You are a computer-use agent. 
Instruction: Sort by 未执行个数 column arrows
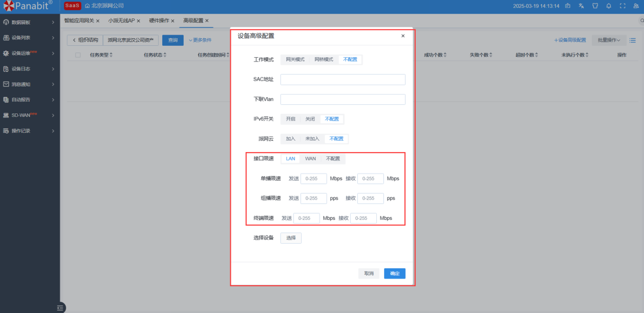tap(588, 55)
